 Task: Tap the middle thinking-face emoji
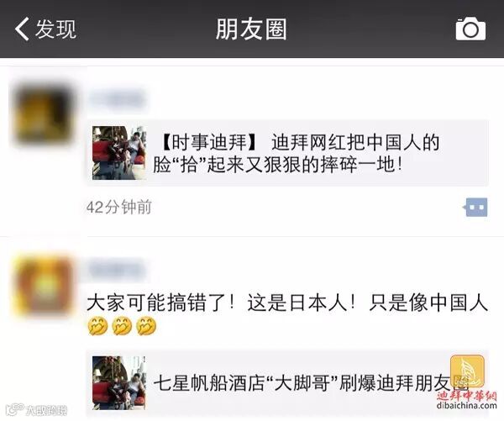(x=122, y=326)
